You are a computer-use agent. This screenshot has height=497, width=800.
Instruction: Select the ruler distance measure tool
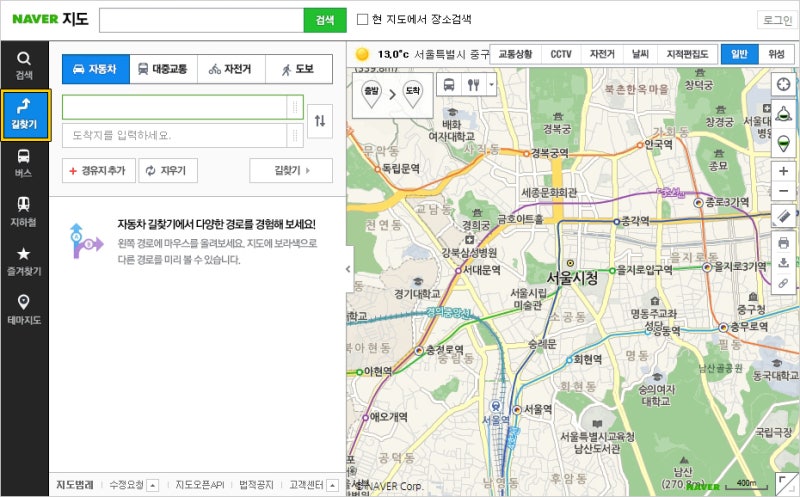click(x=783, y=216)
